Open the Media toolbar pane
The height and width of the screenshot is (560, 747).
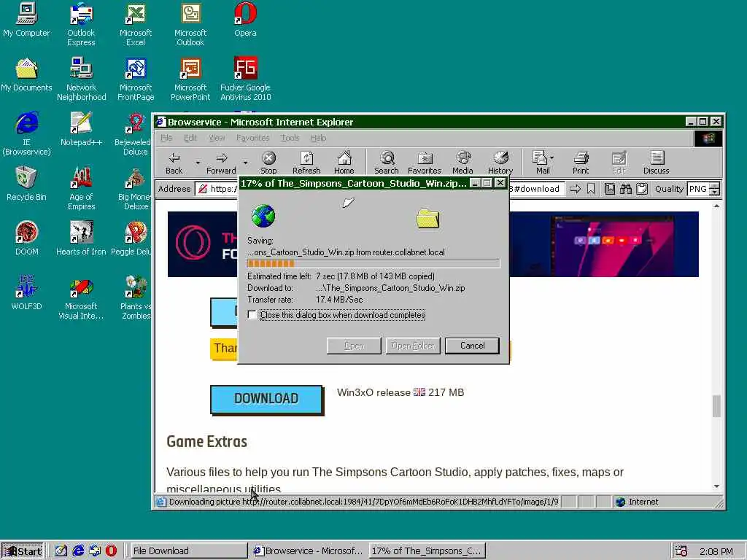(x=462, y=163)
